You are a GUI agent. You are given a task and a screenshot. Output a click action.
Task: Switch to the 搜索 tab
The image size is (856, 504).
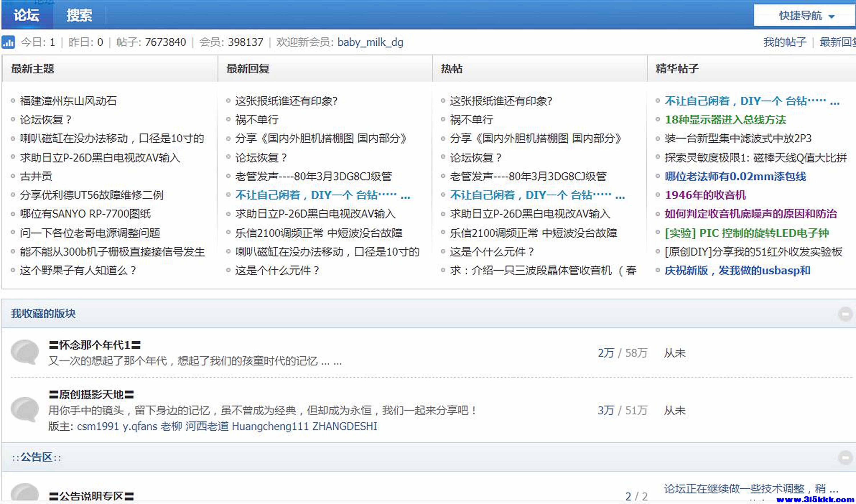point(79,15)
